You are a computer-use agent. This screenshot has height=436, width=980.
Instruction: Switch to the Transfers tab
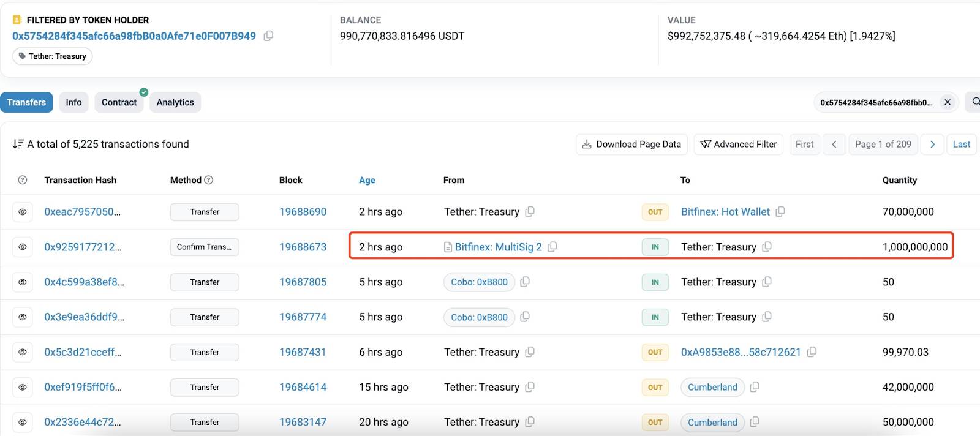(26, 102)
